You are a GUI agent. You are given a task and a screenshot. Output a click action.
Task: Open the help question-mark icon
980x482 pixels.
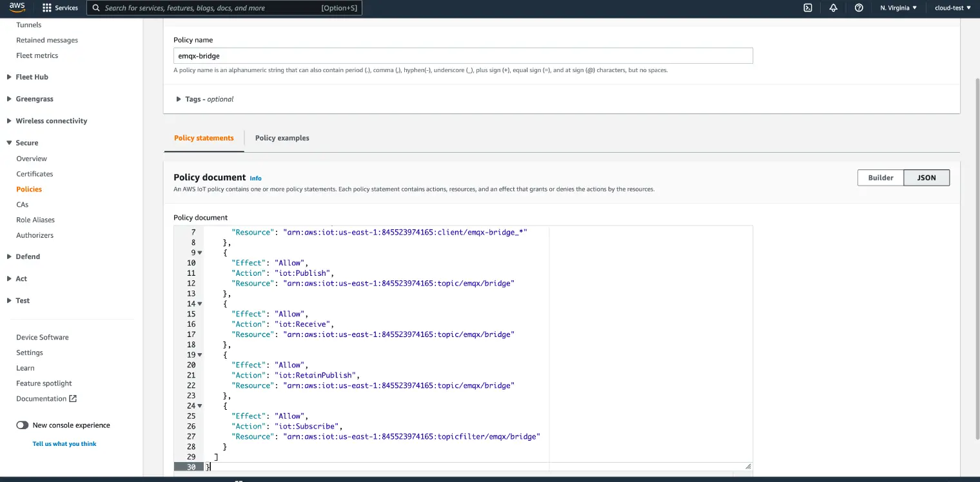click(859, 8)
